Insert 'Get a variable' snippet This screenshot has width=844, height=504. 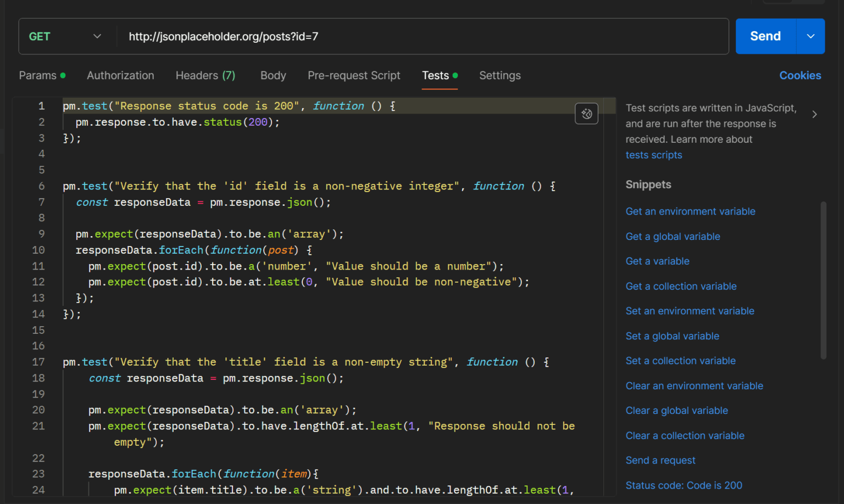657,261
